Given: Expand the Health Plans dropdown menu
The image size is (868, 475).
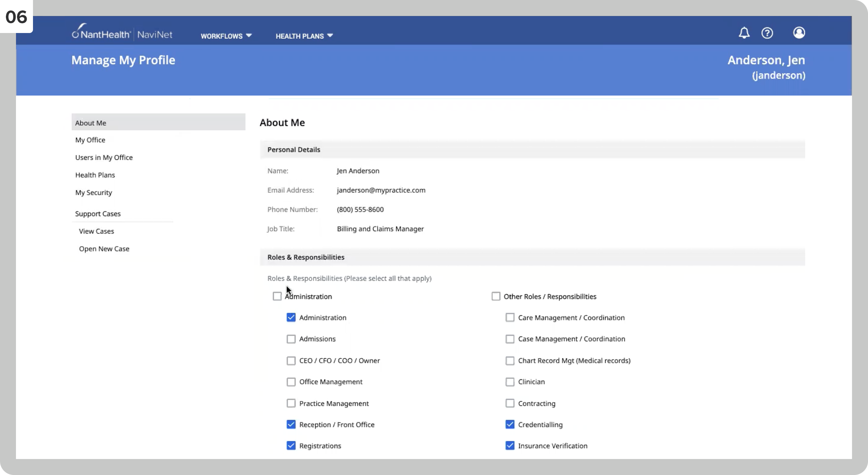Looking at the screenshot, I should pos(304,36).
